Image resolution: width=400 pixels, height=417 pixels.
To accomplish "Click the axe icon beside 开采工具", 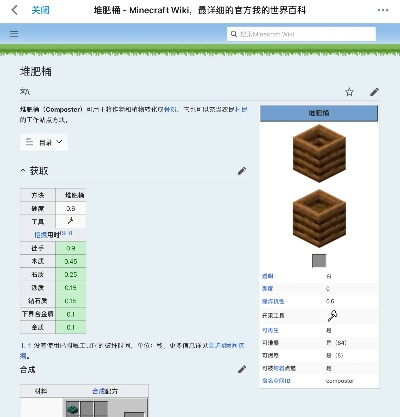I will click(332, 315).
